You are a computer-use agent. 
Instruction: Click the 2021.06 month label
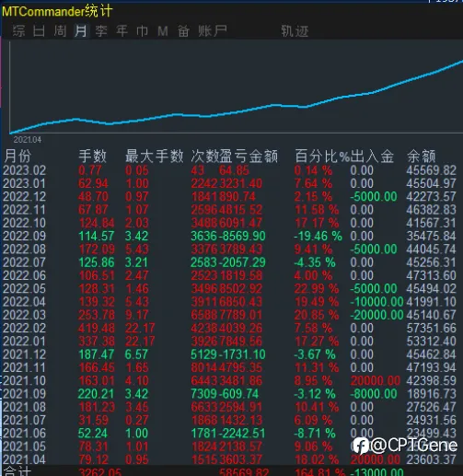click(24, 434)
